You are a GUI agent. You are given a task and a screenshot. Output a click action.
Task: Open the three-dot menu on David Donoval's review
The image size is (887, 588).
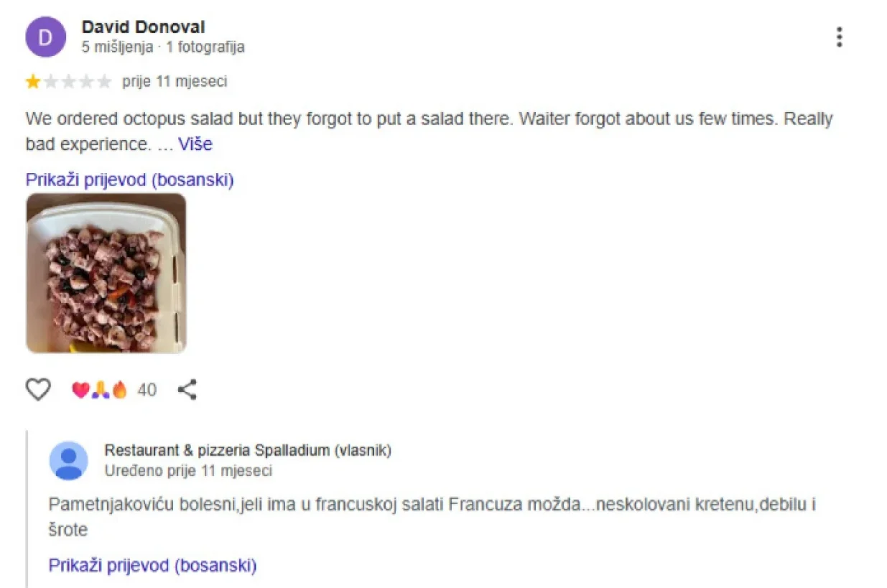[839, 37]
